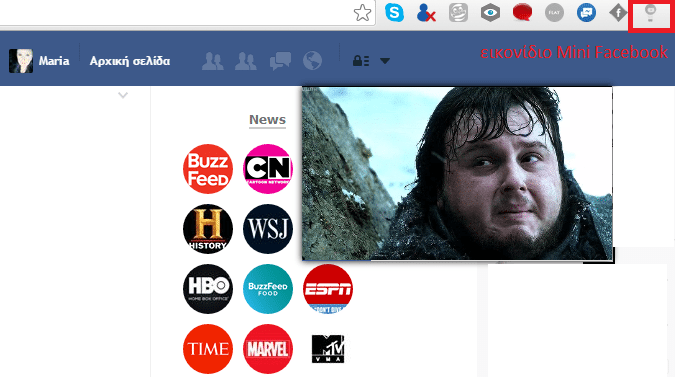Open the FLAT extension icon
The image size is (675, 379).
[554, 13]
